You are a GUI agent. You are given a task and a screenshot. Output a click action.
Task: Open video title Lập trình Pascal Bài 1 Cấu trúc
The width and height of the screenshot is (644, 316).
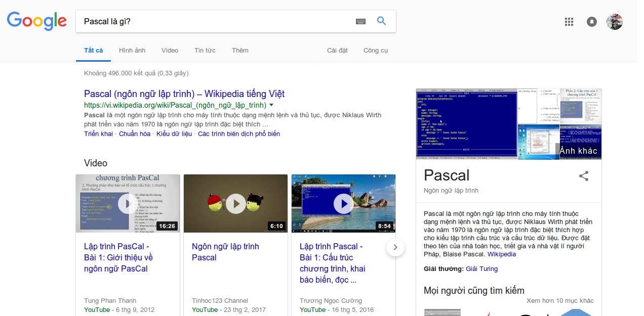coord(333,263)
